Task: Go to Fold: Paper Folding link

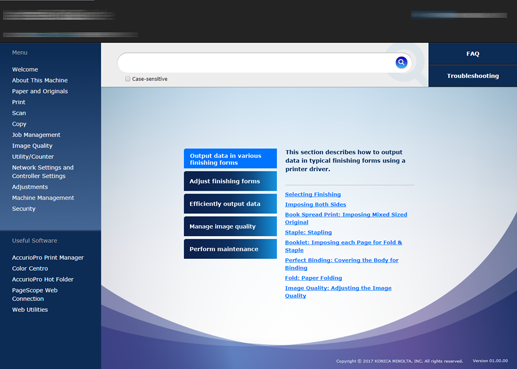Action: pyautogui.click(x=313, y=278)
